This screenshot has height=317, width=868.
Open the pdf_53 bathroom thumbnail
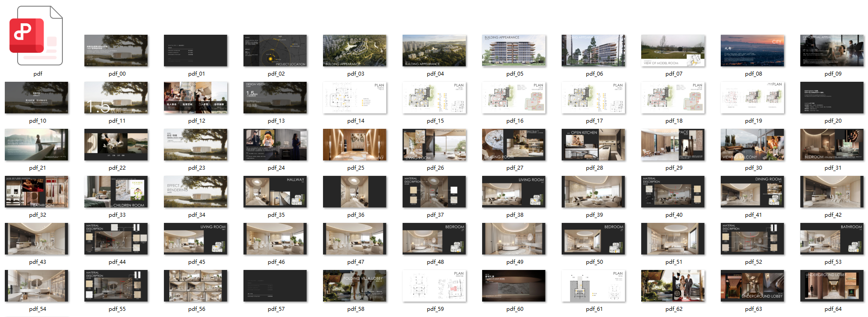tap(832, 239)
